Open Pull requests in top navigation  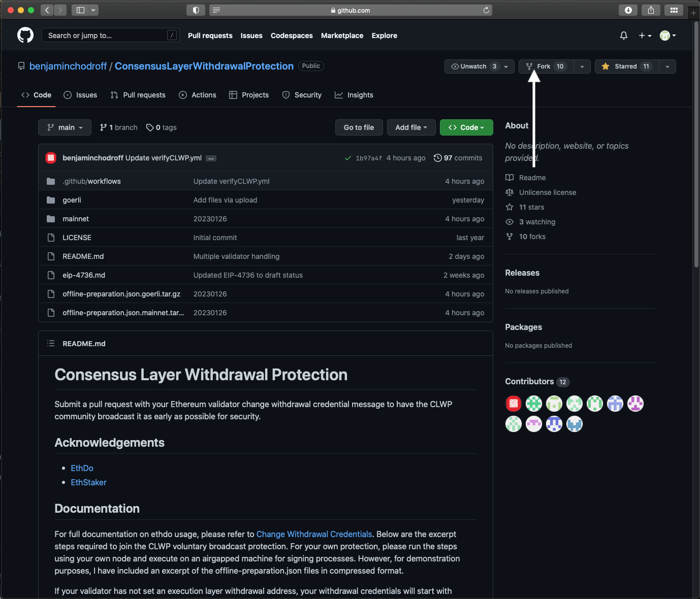tap(210, 36)
